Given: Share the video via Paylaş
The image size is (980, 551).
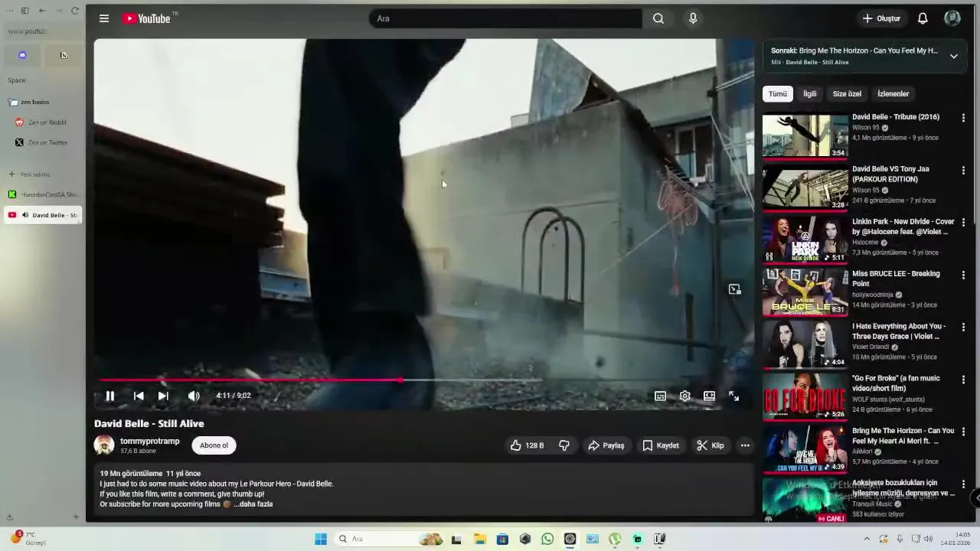Looking at the screenshot, I should coord(606,445).
